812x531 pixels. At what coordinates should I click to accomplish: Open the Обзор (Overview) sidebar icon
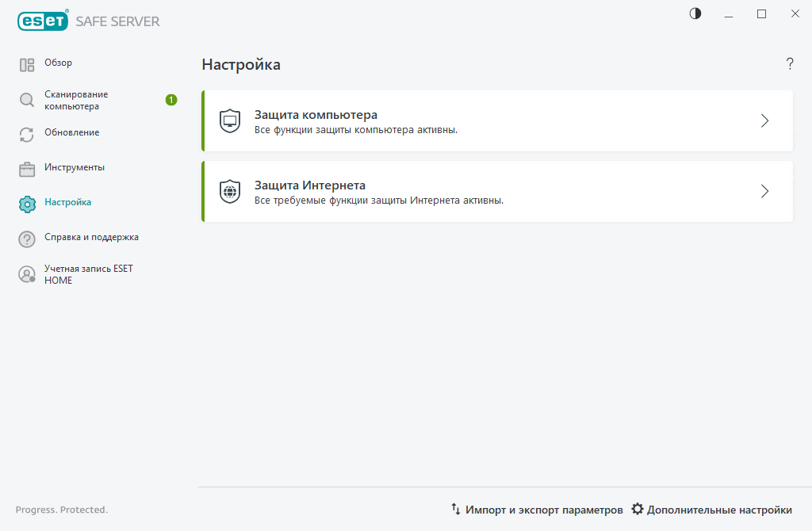(x=26, y=63)
